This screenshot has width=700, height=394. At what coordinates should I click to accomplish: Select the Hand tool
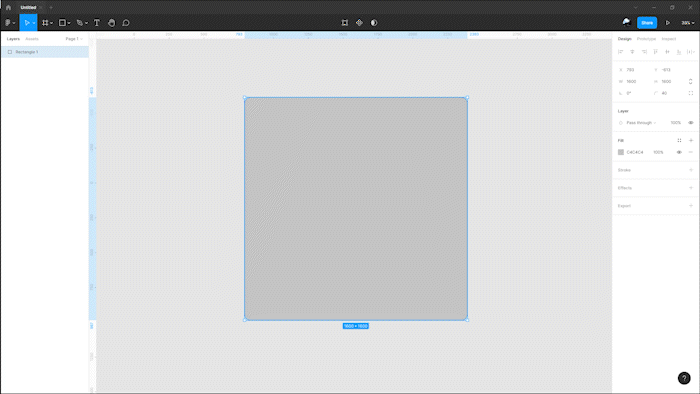(x=111, y=23)
